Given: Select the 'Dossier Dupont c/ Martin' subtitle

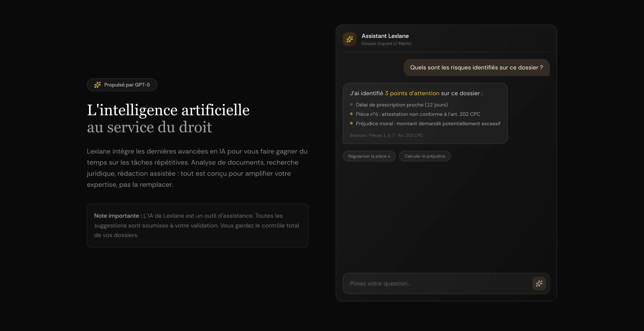Looking at the screenshot, I should coord(386,43).
